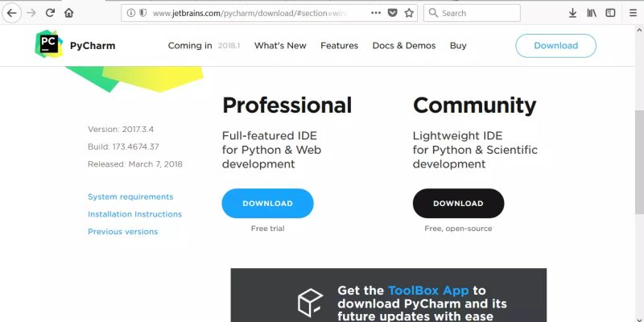The width and height of the screenshot is (644, 322).
Task: Open the Features navigation item
Action: pos(339,46)
